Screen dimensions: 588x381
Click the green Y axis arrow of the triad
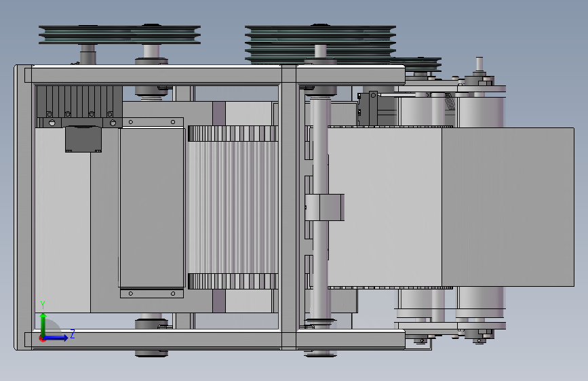[x=43, y=325]
